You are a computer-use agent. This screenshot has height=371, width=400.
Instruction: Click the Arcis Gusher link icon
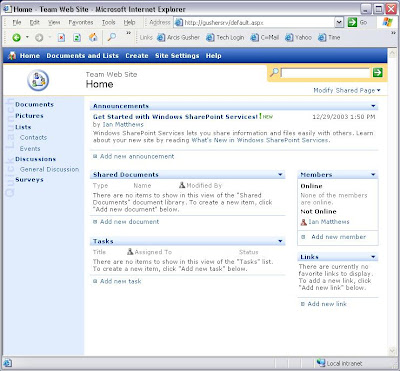coord(161,38)
